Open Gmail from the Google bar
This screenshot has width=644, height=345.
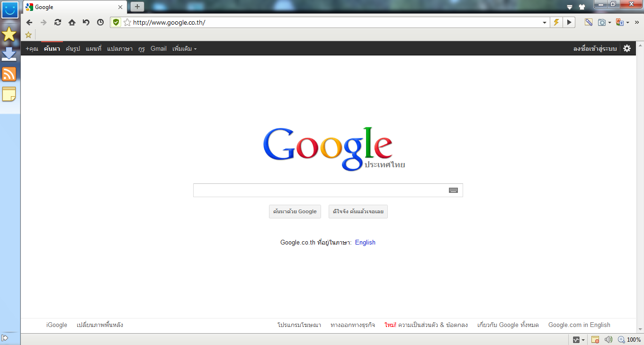159,48
